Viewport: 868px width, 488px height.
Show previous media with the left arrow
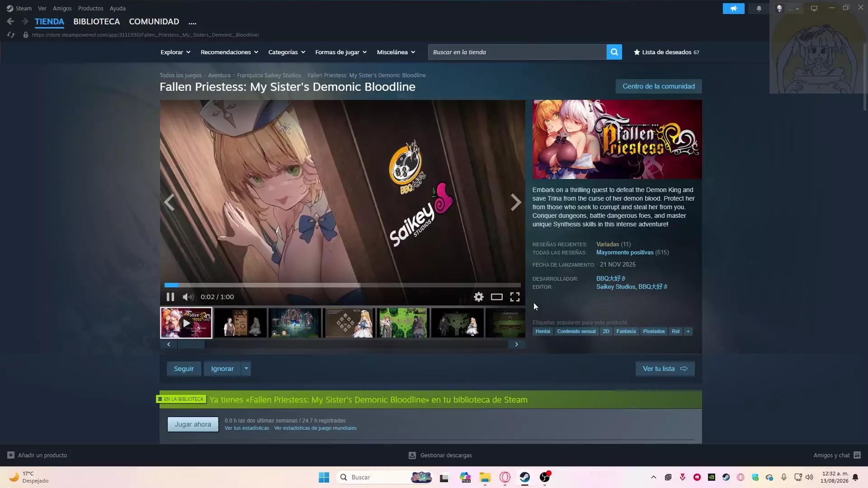point(170,202)
